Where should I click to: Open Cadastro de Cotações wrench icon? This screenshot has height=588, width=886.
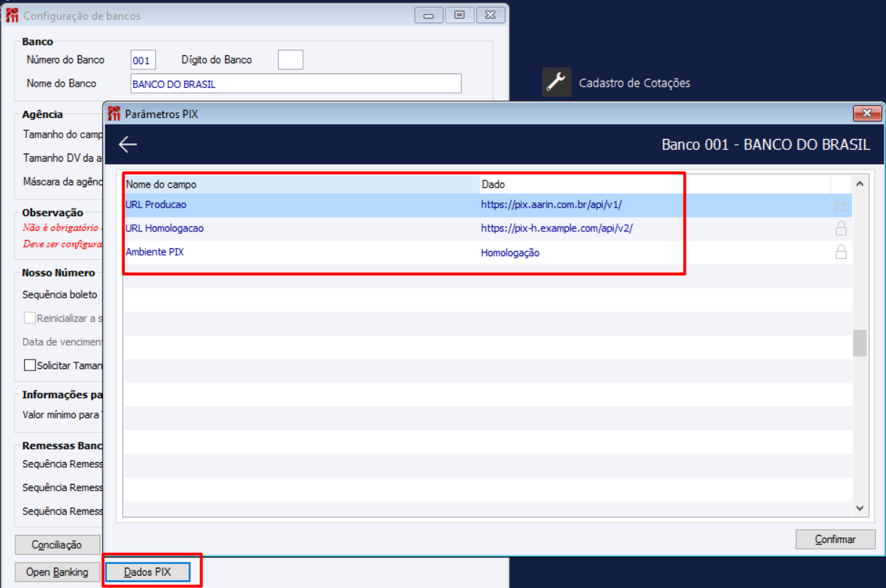(557, 82)
